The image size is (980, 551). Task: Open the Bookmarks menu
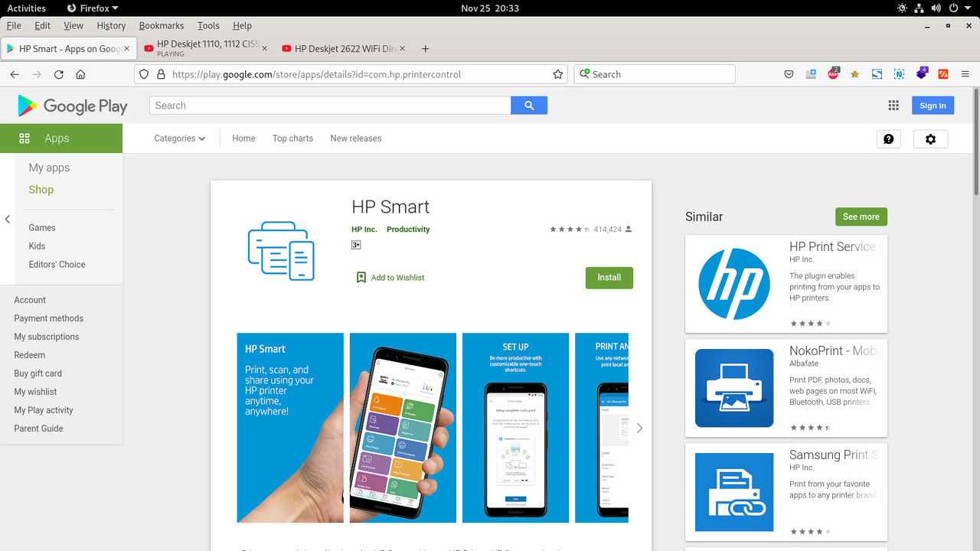[162, 25]
